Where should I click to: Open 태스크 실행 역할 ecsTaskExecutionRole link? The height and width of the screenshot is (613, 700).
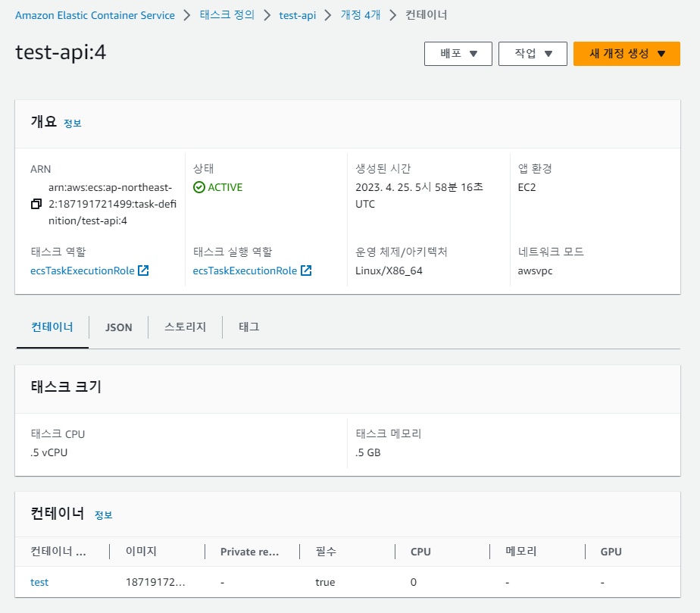pyautogui.click(x=245, y=271)
